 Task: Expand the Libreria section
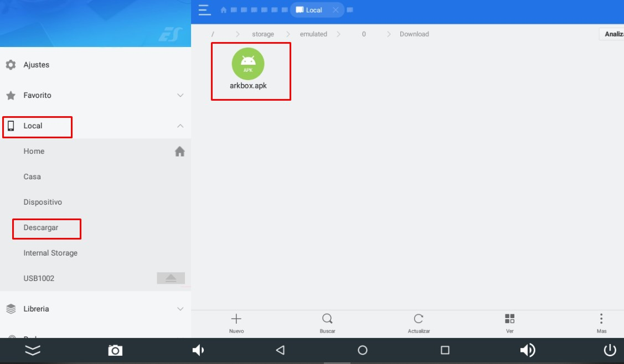(180, 309)
